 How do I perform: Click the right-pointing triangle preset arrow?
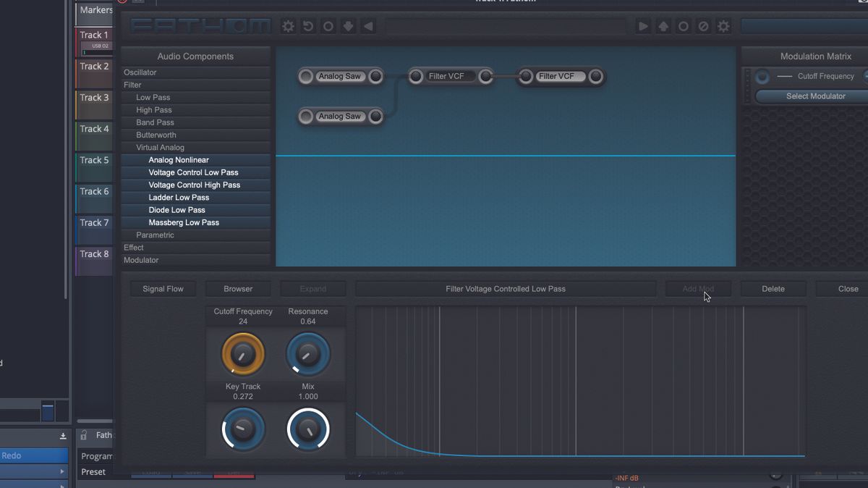point(642,27)
